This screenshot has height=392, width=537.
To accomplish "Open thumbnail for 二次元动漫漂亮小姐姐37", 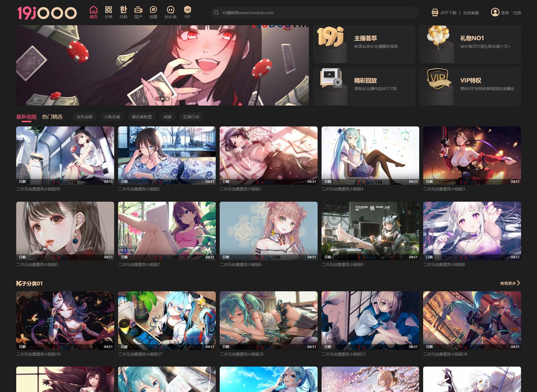I will pos(167,321).
